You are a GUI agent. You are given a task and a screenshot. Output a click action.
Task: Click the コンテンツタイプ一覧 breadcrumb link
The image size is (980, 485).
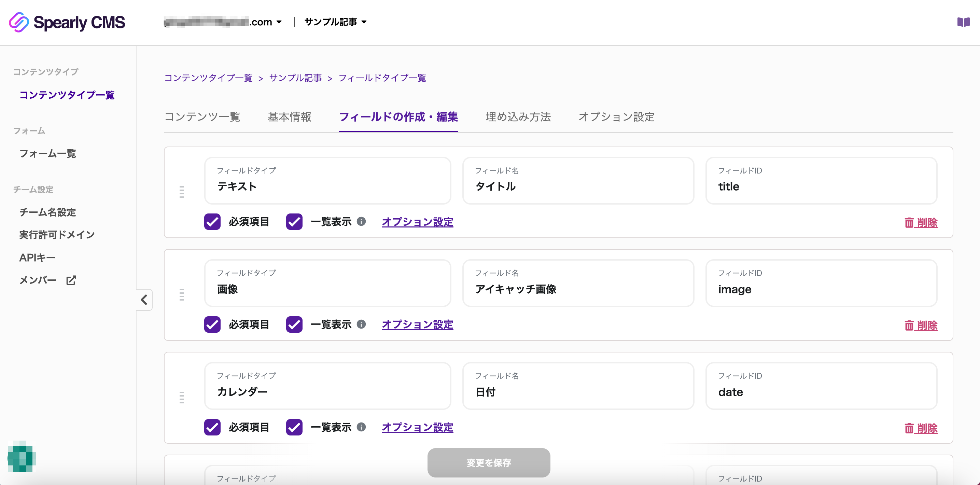[208, 78]
